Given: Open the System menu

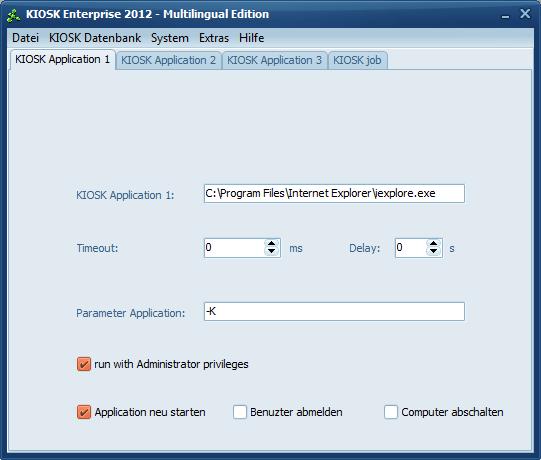Looking at the screenshot, I should (x=170, y=38).
